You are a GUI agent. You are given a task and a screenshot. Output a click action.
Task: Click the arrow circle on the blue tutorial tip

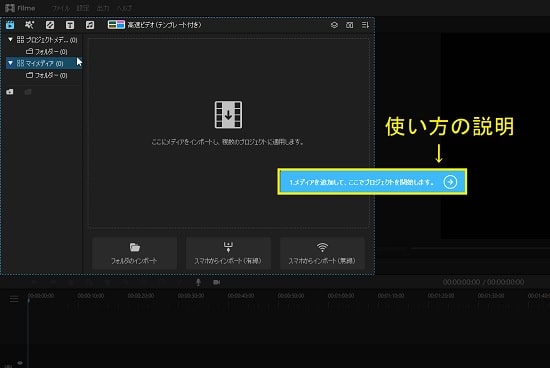pyautogui.click(x=450, y=182)
